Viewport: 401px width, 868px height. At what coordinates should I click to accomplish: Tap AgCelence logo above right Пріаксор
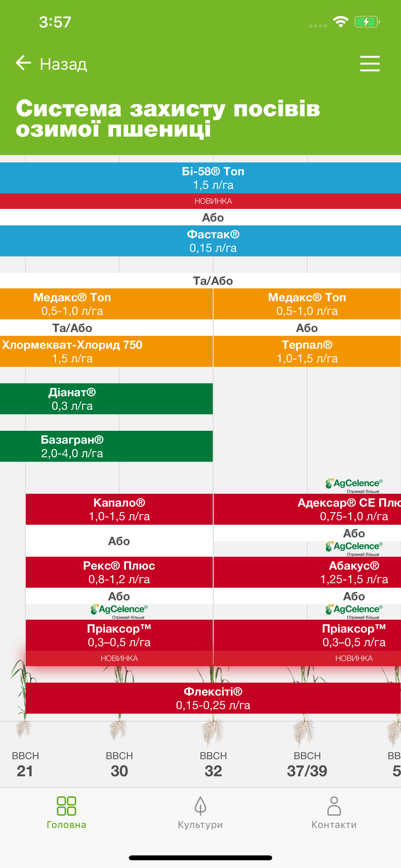pos(354,612)
